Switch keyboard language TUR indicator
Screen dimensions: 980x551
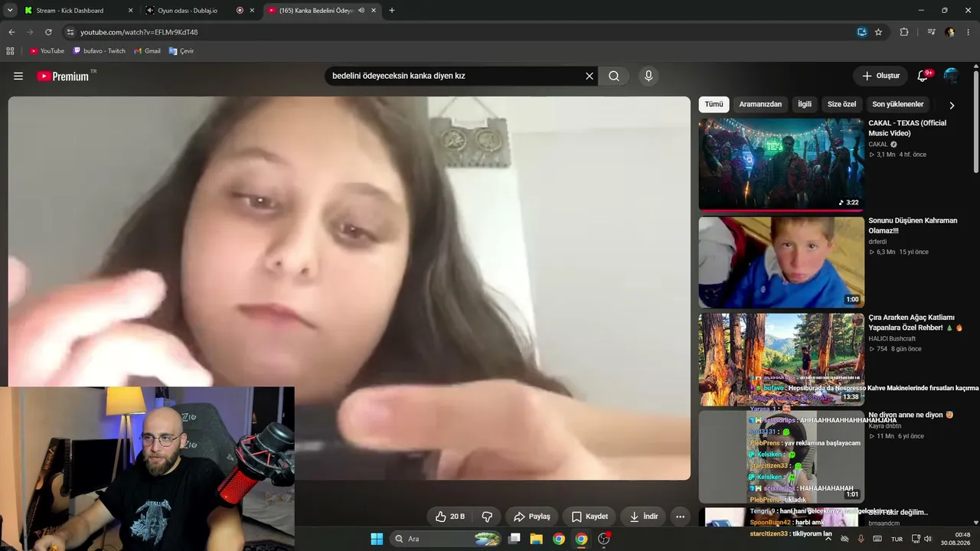[x=897, y=539]
